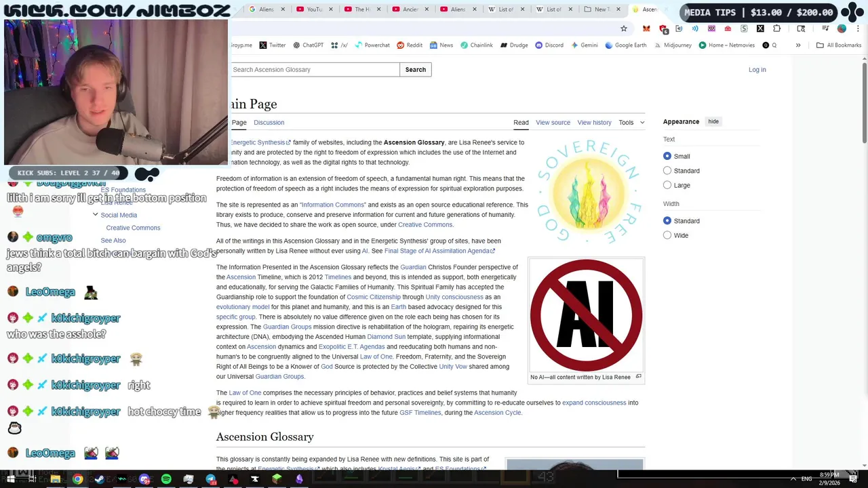This screenshot has height=488, width=868.
Task: Open the MetaMask fox extension icon
Action: pyautogui.click(x=646, y=28)
